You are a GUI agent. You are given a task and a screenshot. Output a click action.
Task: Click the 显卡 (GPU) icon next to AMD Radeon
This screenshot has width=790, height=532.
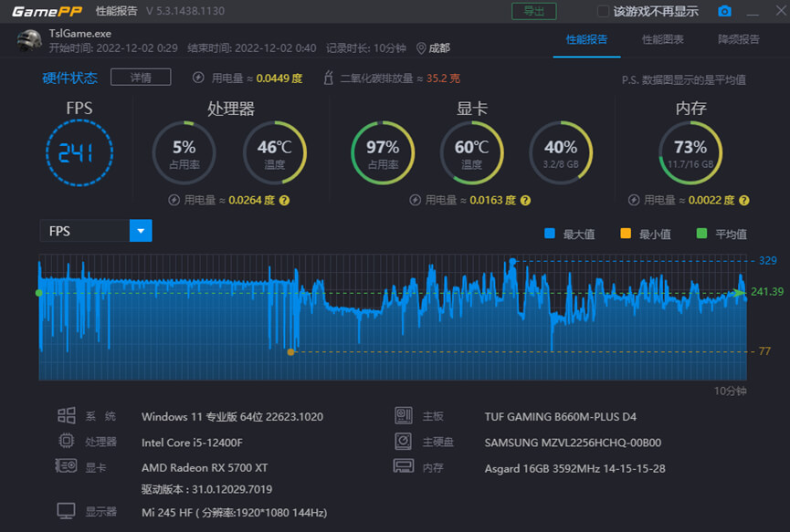(66, 465)
